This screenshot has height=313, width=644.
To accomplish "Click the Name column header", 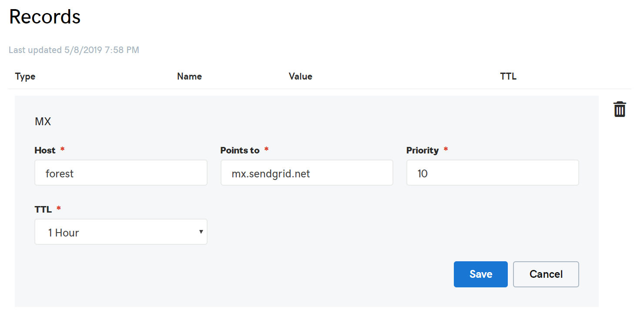I will [x=189, y=76].
